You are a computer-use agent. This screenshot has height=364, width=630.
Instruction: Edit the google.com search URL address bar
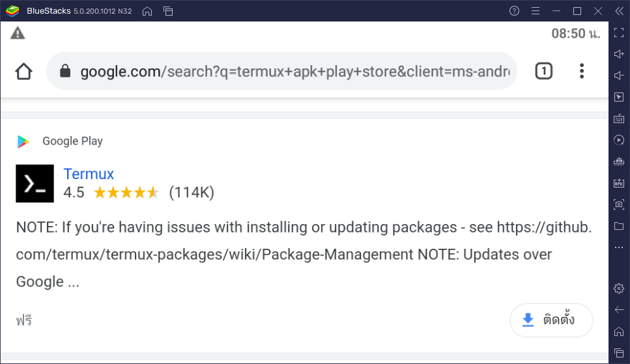[x=281, y=71]
